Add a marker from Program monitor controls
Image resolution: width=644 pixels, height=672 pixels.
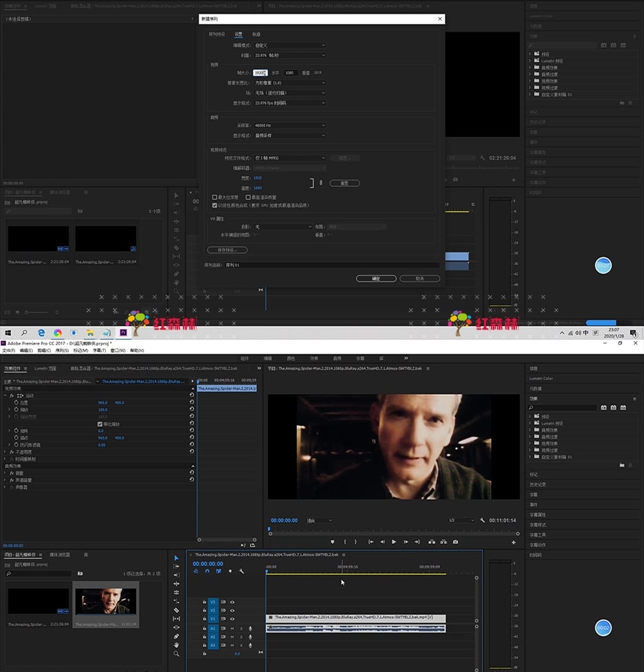pos(332,542)
